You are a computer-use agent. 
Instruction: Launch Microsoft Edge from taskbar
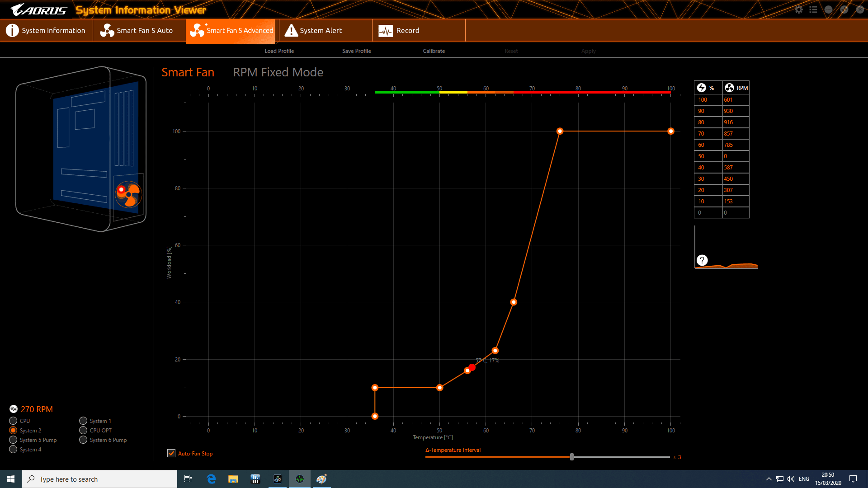[x=211, y=479]
